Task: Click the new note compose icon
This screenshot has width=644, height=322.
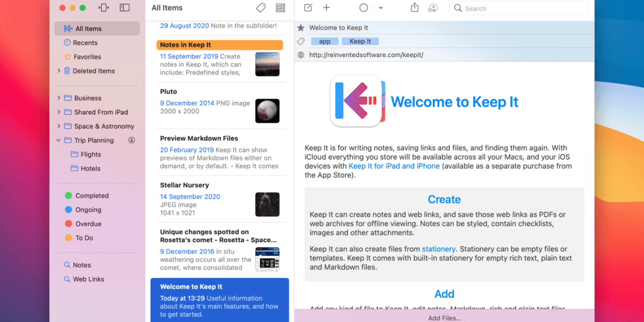Action: (x=308, y=8)
